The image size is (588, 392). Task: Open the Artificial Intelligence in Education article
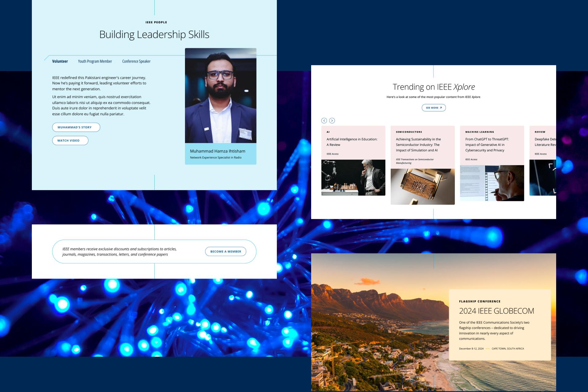pyautogui.click(x=352, y=142)
